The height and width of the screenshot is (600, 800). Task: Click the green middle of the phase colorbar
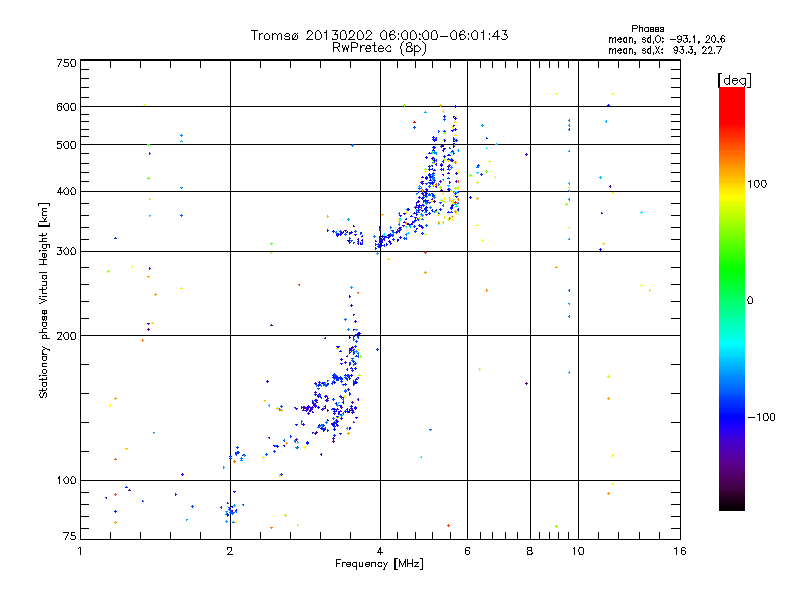[x=732, y=278]
